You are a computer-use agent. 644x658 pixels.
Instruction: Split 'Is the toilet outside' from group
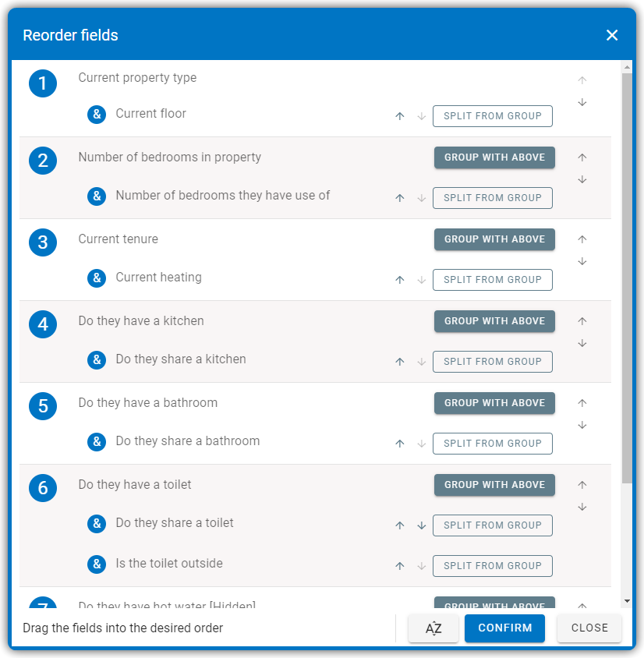click(493, 566)
